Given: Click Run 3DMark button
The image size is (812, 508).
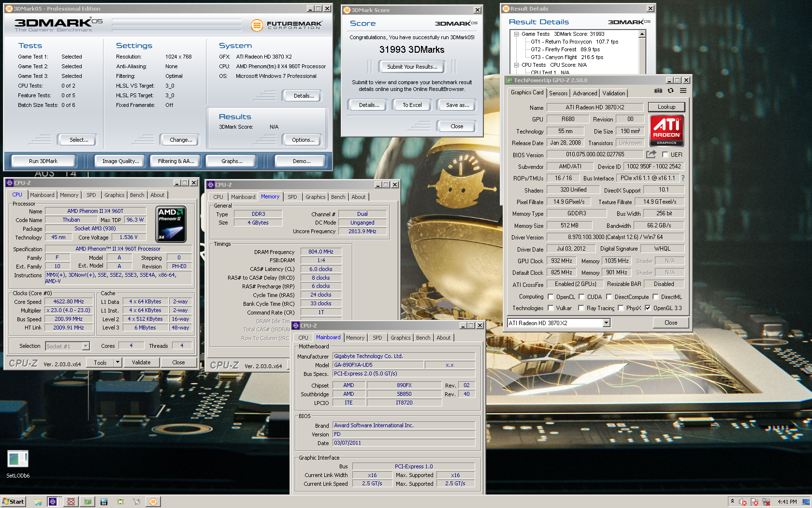Looking at the screenshot, I should pos(43,161).
